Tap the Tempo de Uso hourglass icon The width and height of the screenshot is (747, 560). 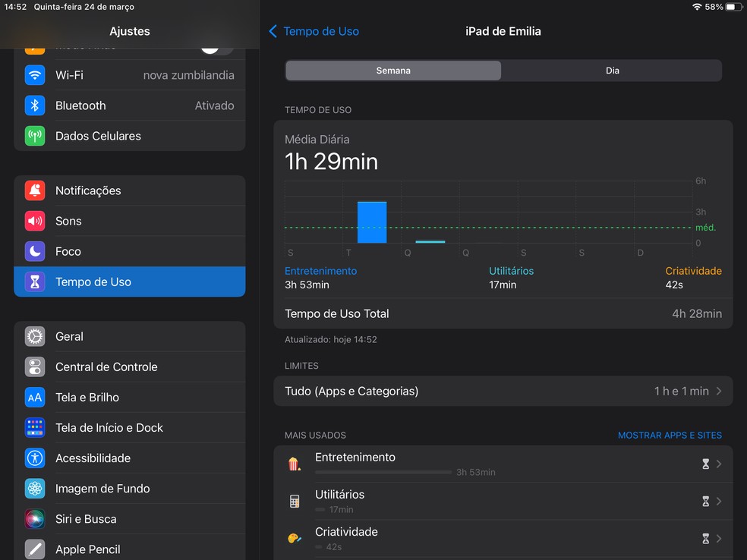[35, 282]
